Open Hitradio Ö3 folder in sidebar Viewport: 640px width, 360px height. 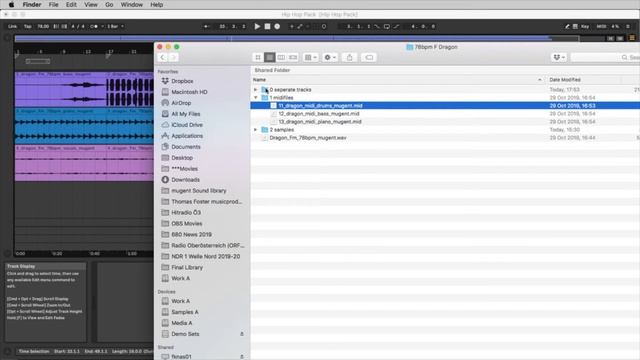click(x=186, y=213)
